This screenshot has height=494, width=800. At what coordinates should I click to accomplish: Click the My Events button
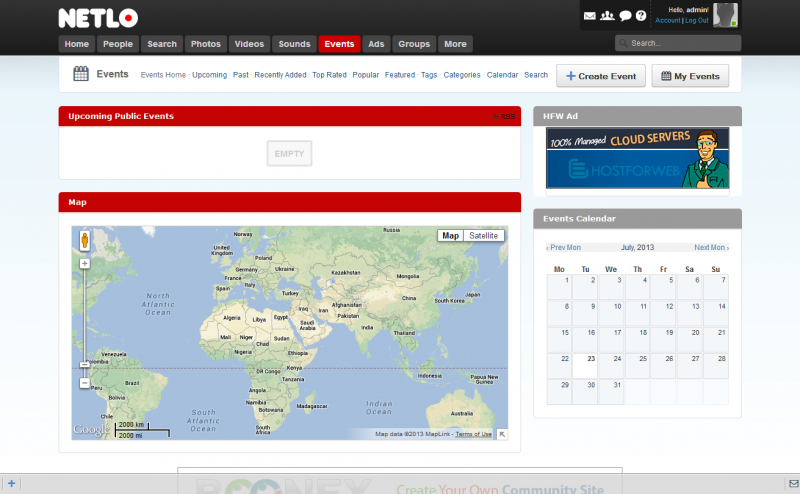pos(690,76)
